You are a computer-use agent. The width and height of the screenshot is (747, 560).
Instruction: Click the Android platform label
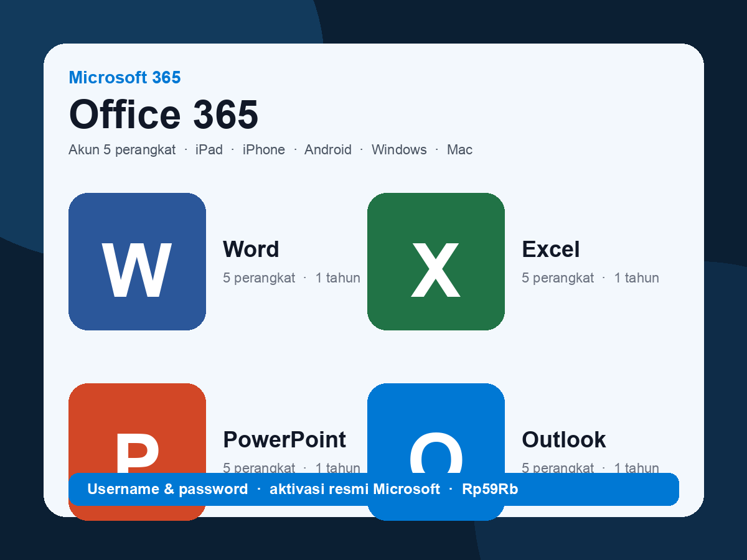(x=328, y=150)
